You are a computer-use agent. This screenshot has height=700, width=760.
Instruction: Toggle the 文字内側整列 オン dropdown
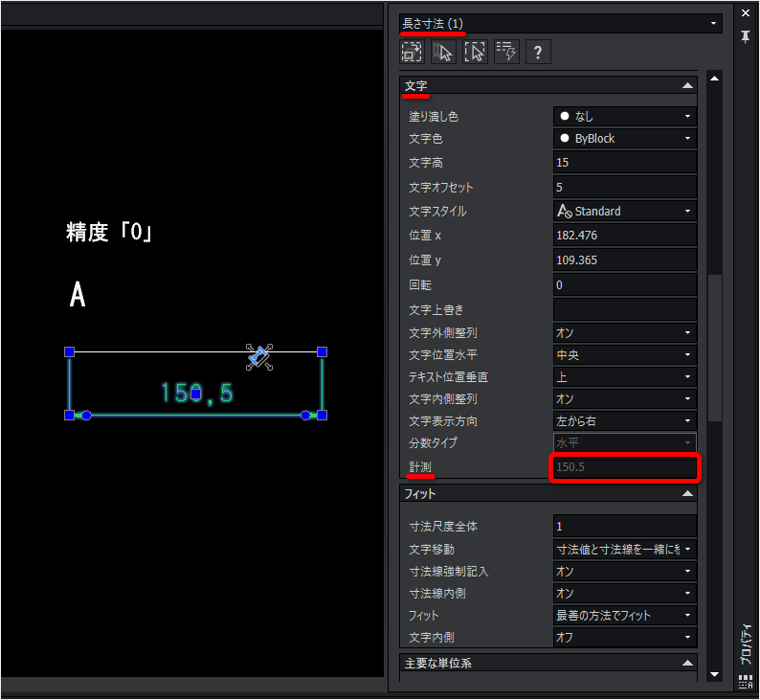point(625,399)
